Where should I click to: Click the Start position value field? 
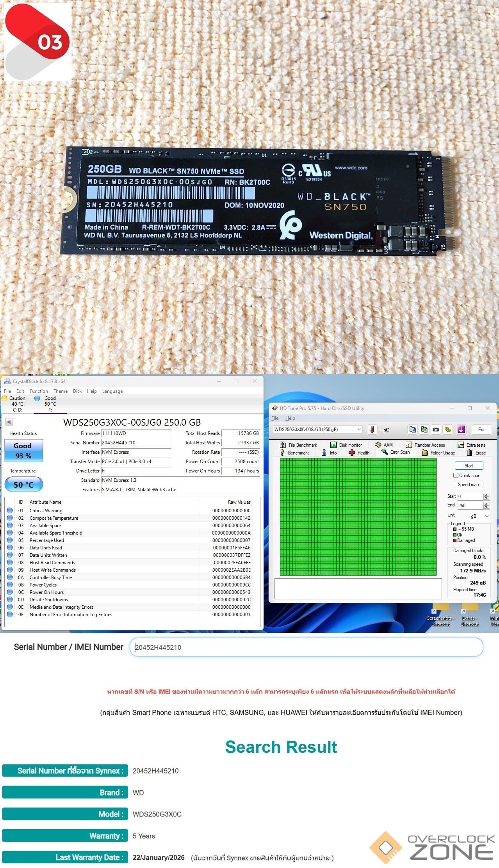pyautogui.click(x=470, y=496)
